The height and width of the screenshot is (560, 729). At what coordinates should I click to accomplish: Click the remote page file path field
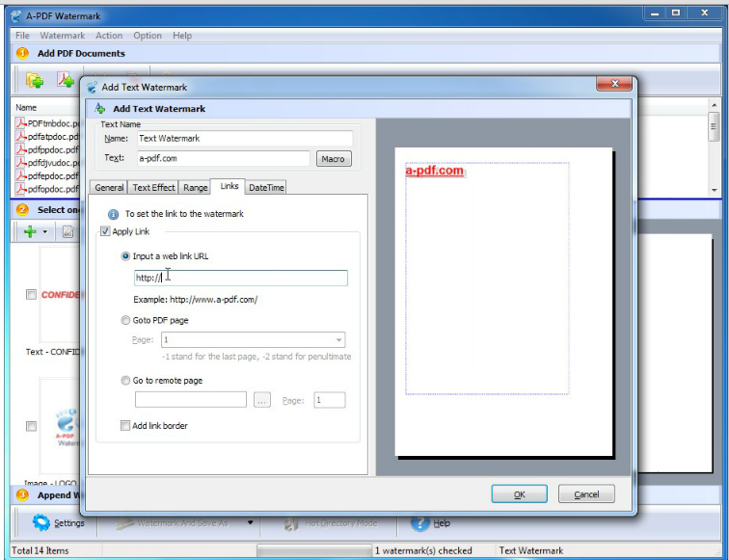191,400
